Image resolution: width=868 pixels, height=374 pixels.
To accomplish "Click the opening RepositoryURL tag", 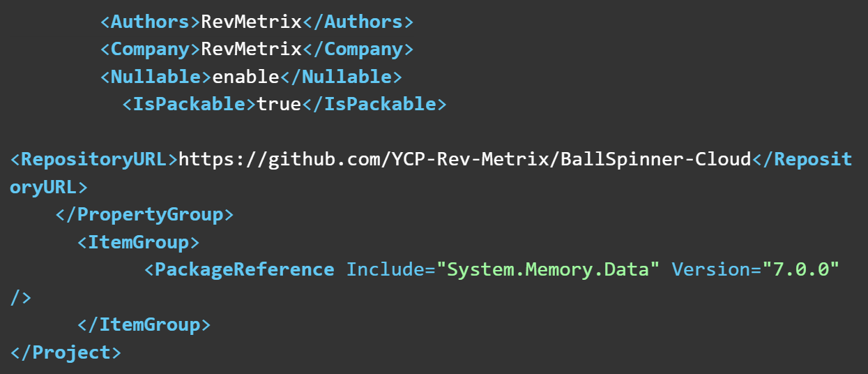I will (x=94, y=160).
